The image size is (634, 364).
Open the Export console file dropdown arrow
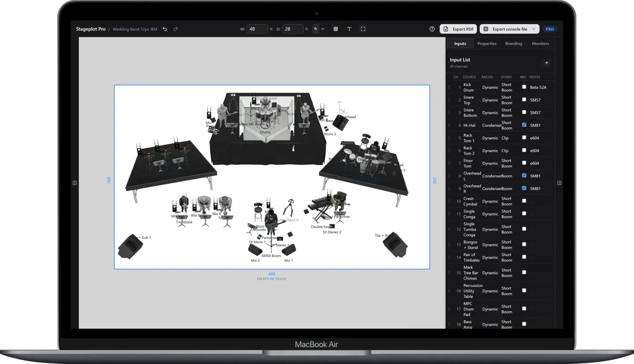(534, 29)
